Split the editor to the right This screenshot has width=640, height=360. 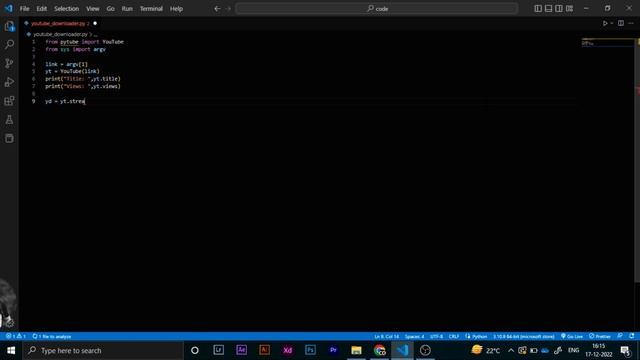[x=620, y=23]
